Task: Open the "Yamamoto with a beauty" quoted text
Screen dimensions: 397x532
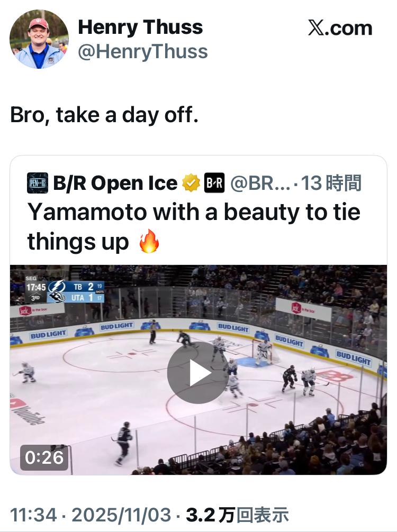Action: click(194, 212)
